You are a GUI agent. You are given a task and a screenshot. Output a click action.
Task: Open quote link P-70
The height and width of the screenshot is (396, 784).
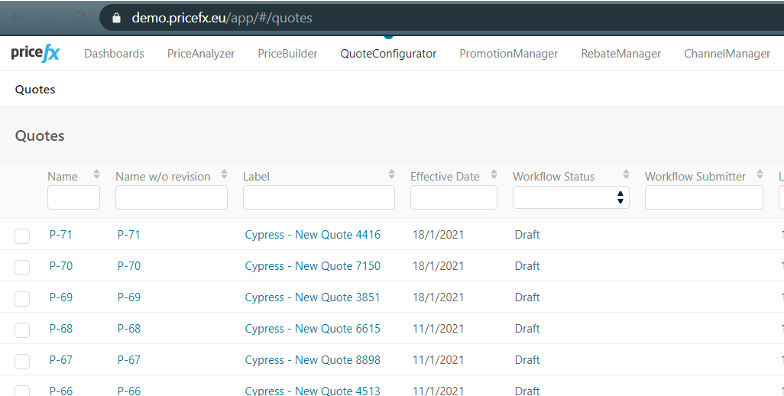pyautogui.click(x=60, y=266)
